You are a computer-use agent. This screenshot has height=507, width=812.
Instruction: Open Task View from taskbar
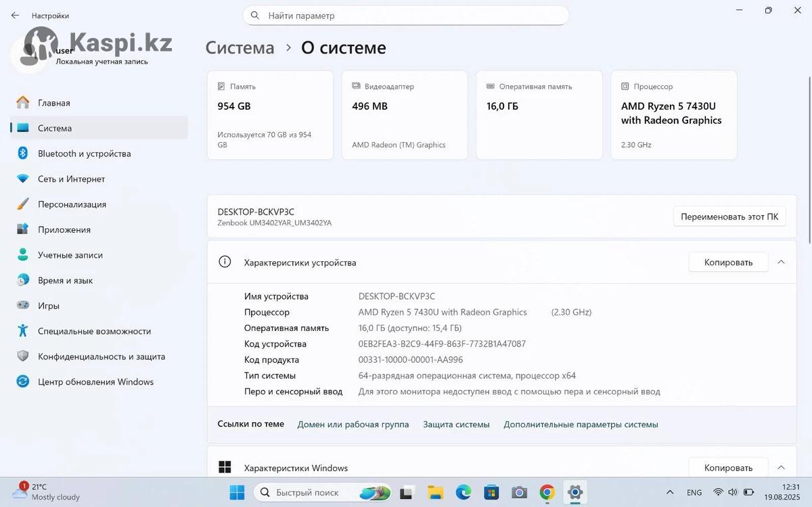tap(407, 492)
